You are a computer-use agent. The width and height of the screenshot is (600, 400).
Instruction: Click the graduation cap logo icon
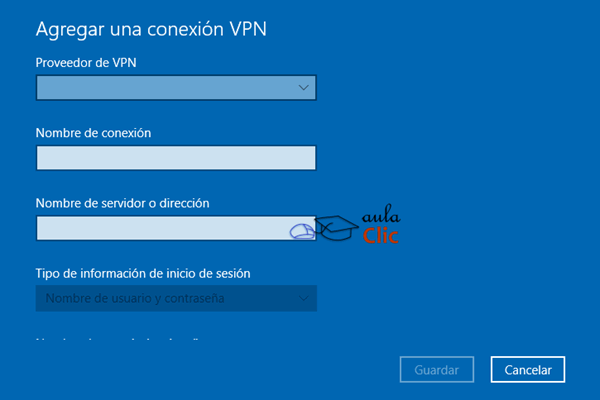[336, 228]
